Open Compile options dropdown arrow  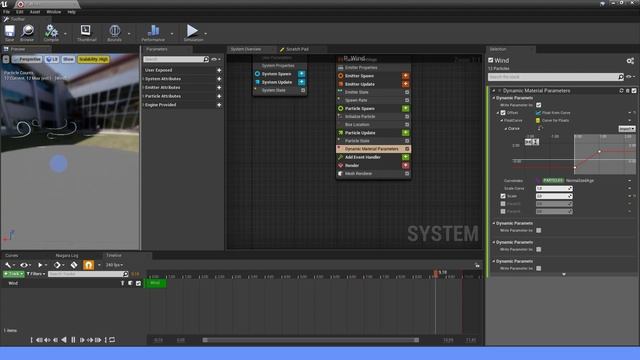pyautogui.click(x=65, y=33)
